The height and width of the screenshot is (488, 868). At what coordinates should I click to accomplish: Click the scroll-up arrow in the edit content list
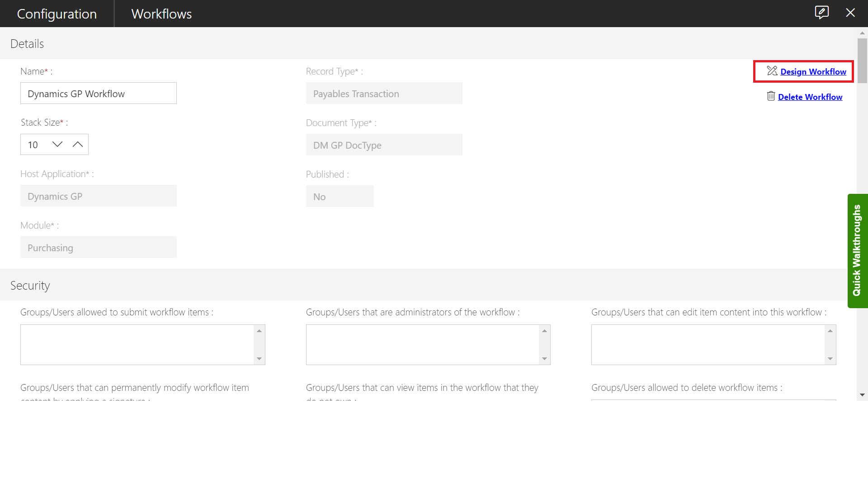click(x=830, y=331)
